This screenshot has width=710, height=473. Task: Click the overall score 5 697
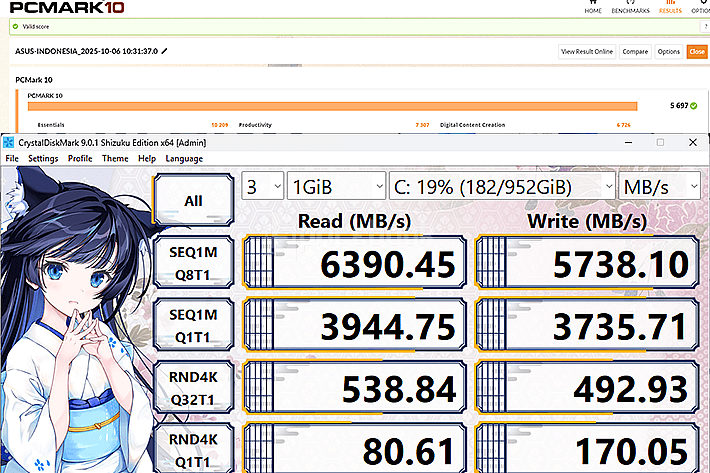[679, 105]
